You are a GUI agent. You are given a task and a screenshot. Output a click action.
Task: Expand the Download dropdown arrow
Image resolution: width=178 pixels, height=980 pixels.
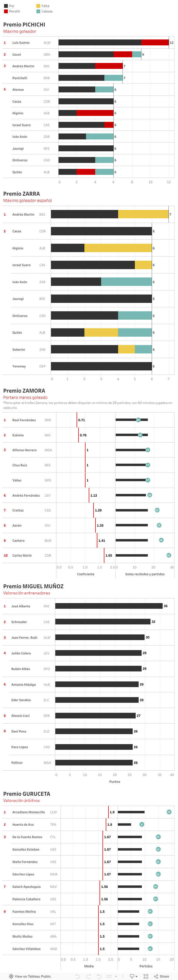coord(136,976)
